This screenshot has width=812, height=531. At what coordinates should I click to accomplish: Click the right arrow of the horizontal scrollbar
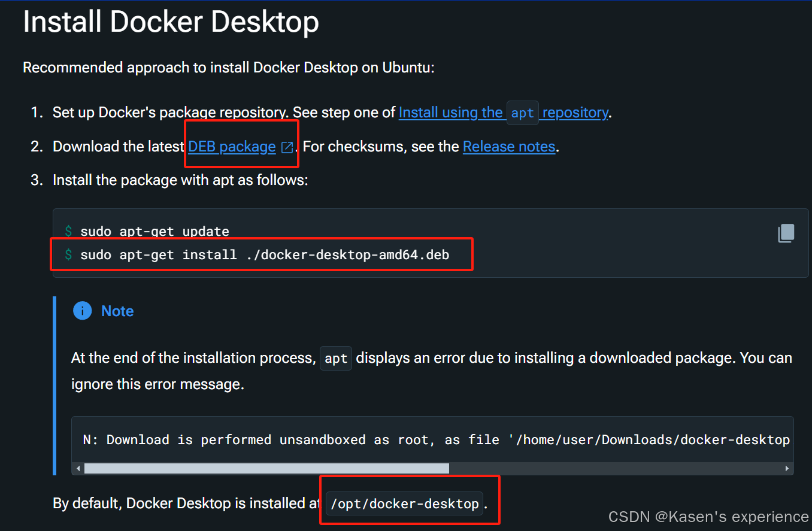787,468
